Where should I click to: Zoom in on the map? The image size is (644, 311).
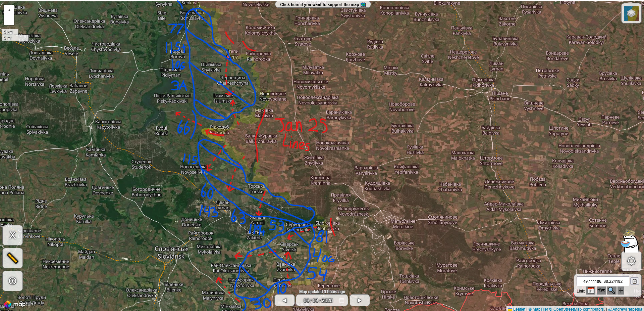tap(9, 10)
